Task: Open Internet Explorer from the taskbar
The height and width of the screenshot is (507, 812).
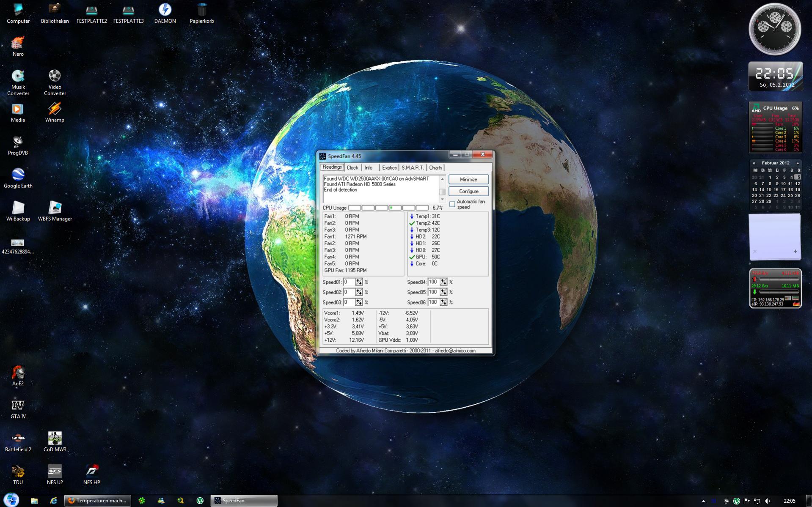Action: tap(54, 501)
